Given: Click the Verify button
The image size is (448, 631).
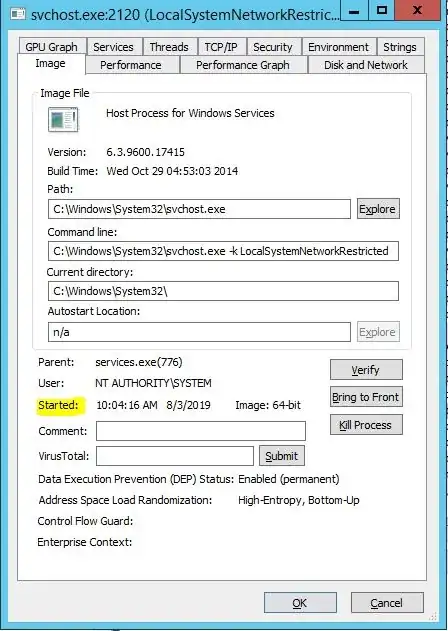Looking at the screenshot, I should point(366,369).
